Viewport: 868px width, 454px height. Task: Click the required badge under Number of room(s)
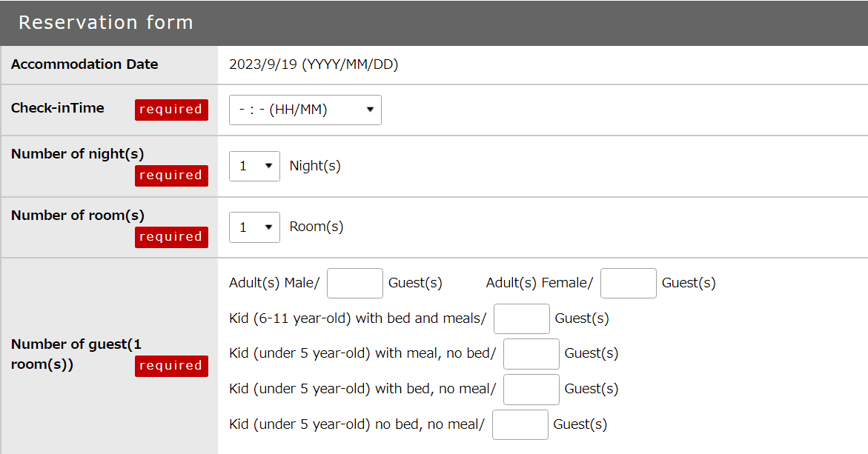171,237
